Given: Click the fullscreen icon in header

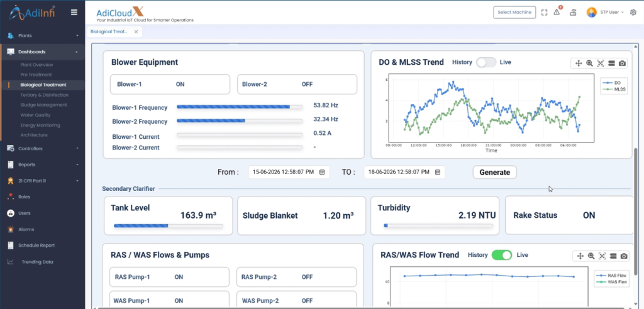Looking at the screenshot, I should tap(544, 13).
